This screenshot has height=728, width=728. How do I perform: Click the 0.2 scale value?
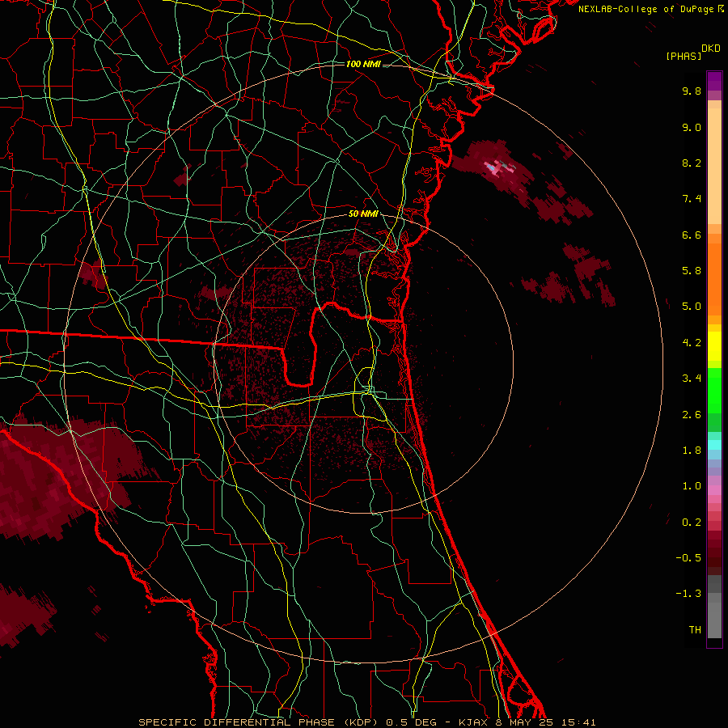[x=692, y=523]
